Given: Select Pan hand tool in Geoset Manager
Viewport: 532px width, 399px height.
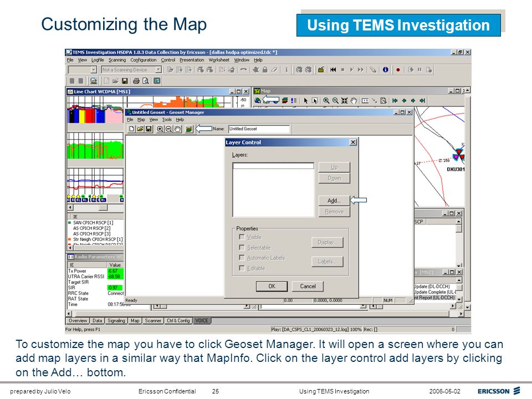Looking at the screenshot, I should 177,129.
